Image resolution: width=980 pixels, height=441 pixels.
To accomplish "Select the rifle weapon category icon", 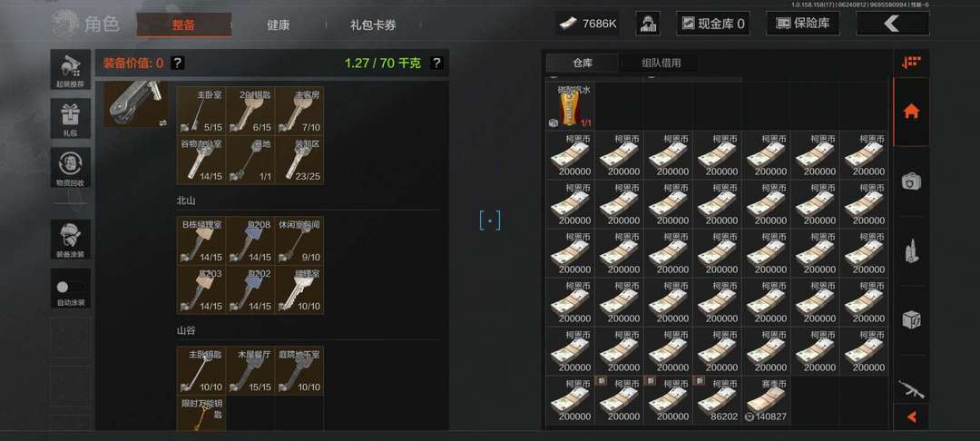I will 911,389.
